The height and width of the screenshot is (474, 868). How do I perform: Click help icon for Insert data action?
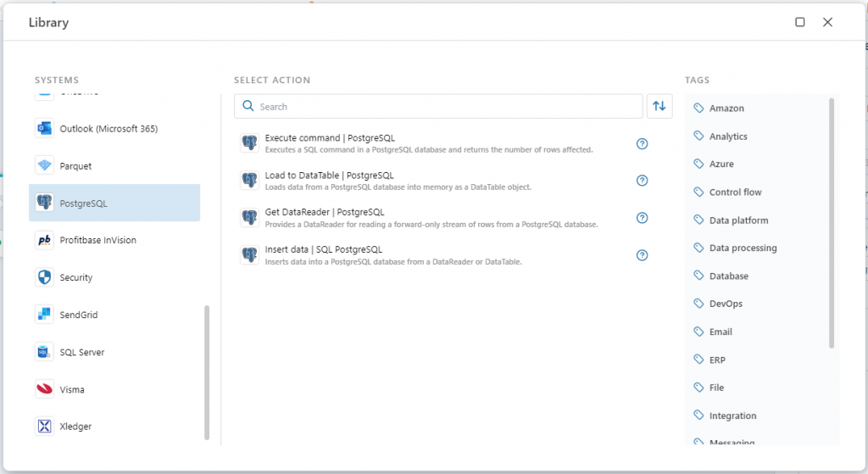tap(642, 255)
